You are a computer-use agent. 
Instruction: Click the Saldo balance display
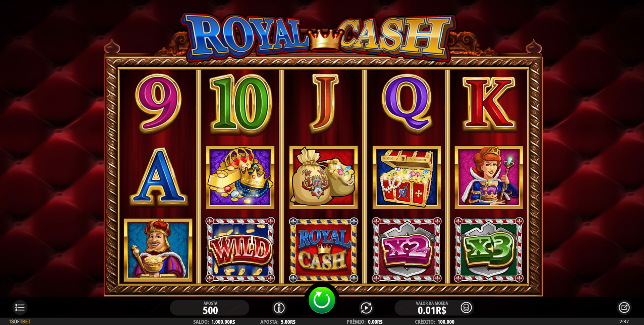tap(214, 322)
